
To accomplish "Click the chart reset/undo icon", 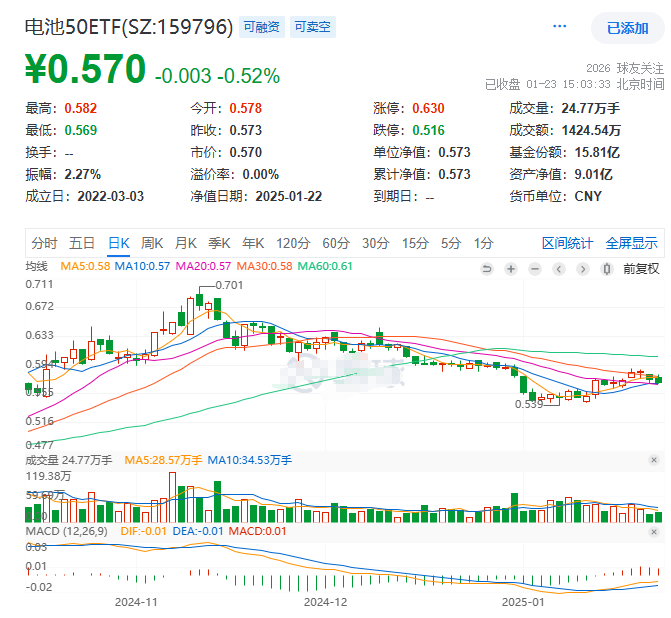I will point(487,269).
